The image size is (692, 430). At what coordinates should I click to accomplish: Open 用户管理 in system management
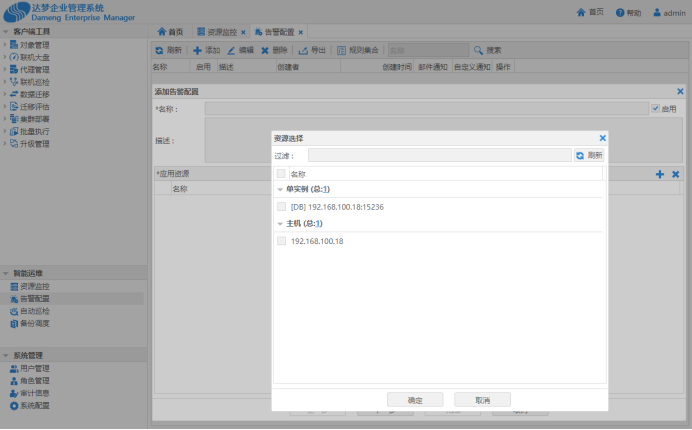(x=14, y=369)
